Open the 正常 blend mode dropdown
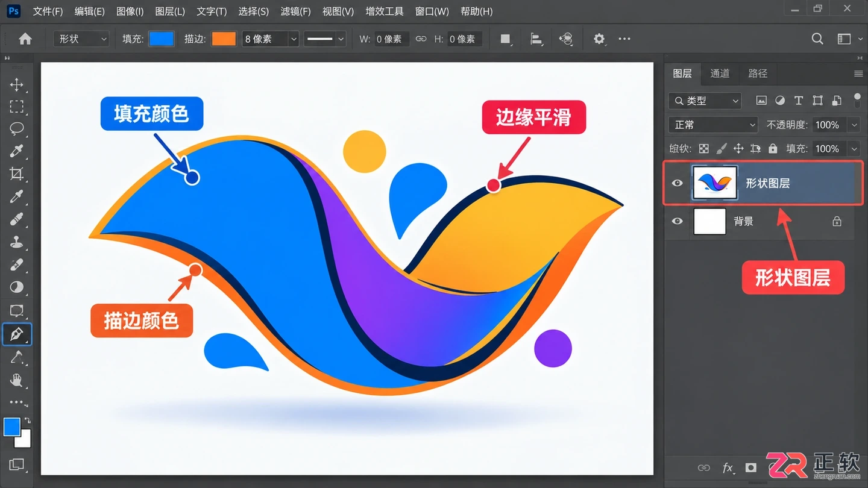The height and width of the screenshot is (488, 868). tap(713, 125)
